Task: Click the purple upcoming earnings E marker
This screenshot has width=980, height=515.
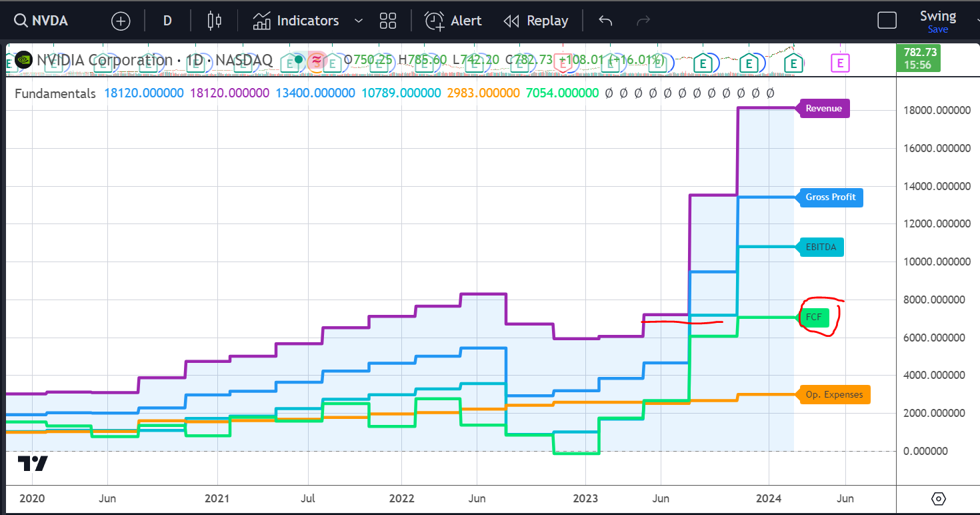Action: coord(840,63)
